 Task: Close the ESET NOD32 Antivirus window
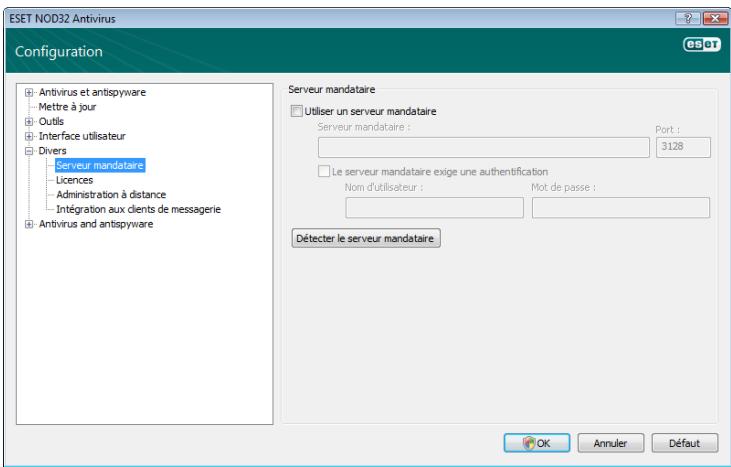[x=714, y=18]
